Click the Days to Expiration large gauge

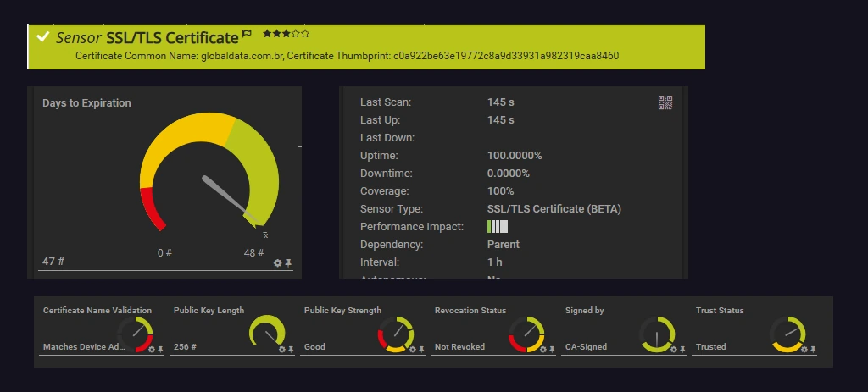[x=209, y=171]
